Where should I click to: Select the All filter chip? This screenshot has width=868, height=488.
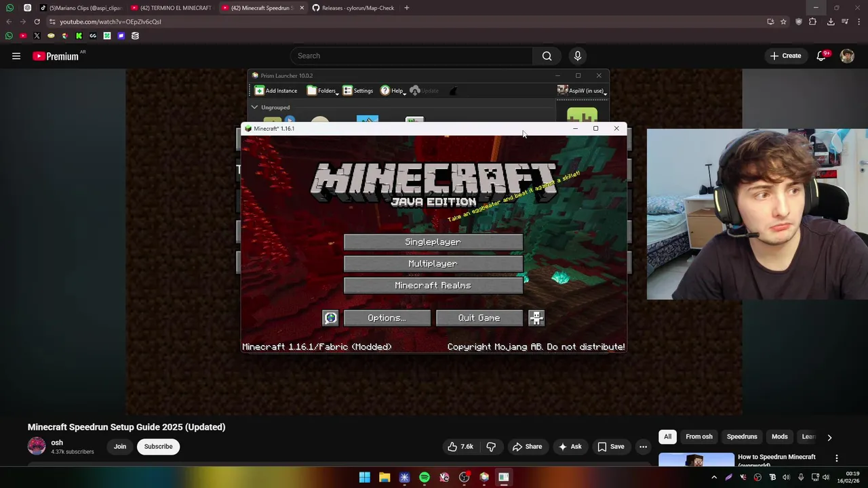click(667, 437)
